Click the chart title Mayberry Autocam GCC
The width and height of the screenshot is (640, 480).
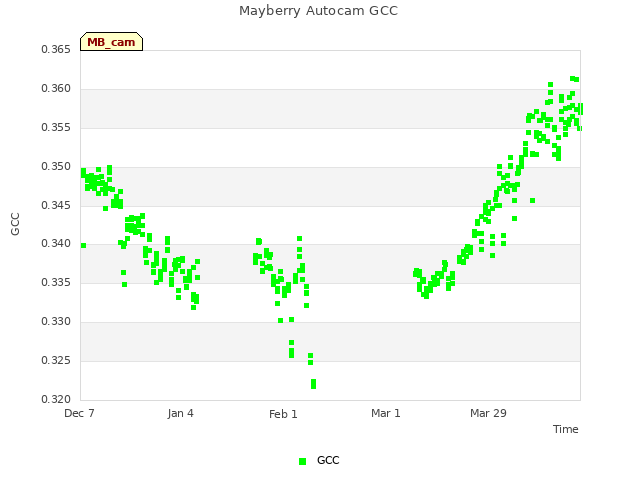click(318, 11)
